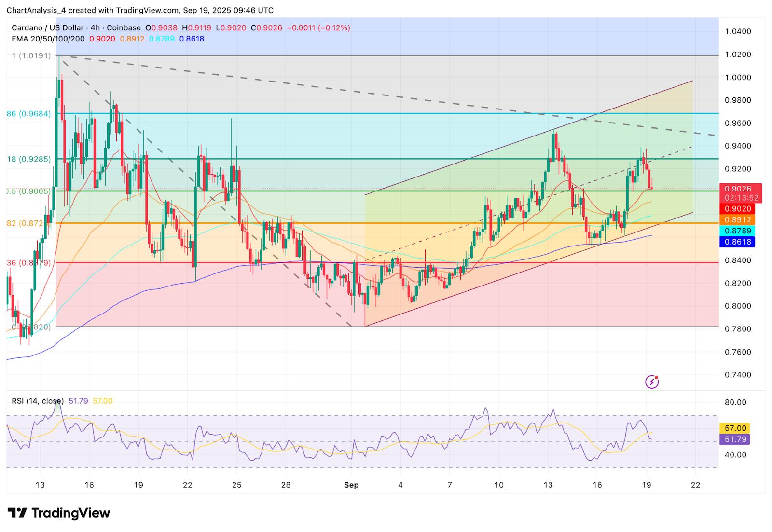Screen dimensions: 772x532
Task: Click the Fibonacci level 1 (1.0191) label
Action: [x=31, y=55]
